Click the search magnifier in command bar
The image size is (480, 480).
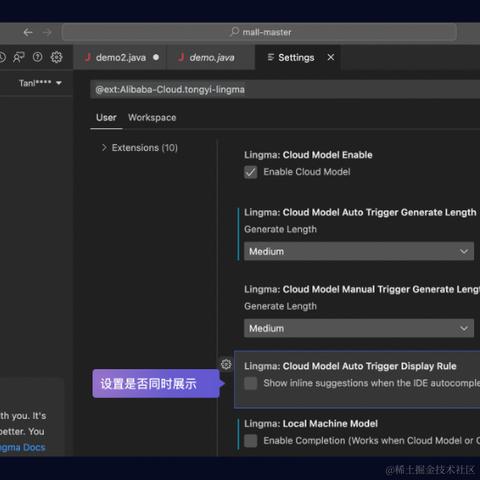(235, 32)
